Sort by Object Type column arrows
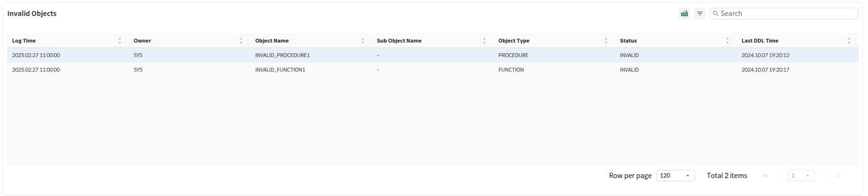 pyautogui.click(x=606, y=41)
